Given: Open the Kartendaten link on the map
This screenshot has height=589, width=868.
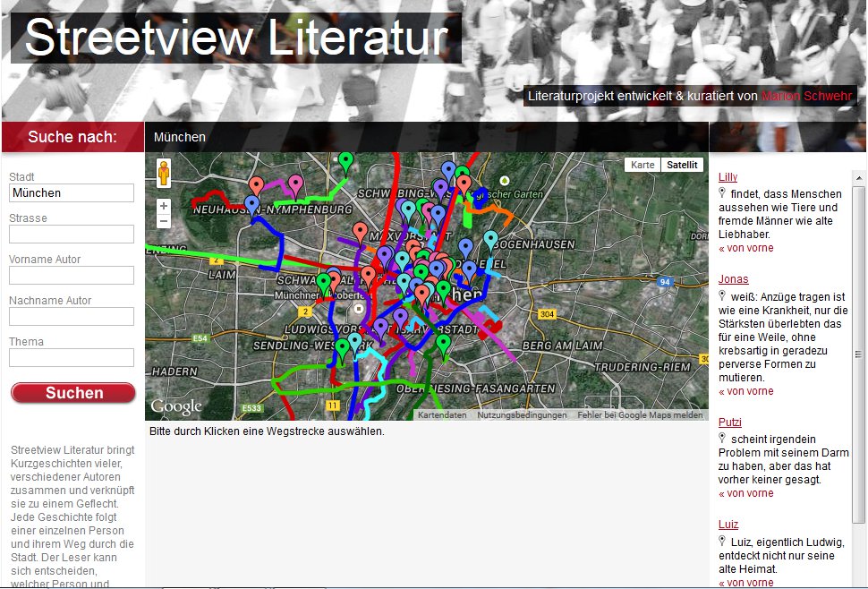Looking at the screenshot, I should 442,415.
